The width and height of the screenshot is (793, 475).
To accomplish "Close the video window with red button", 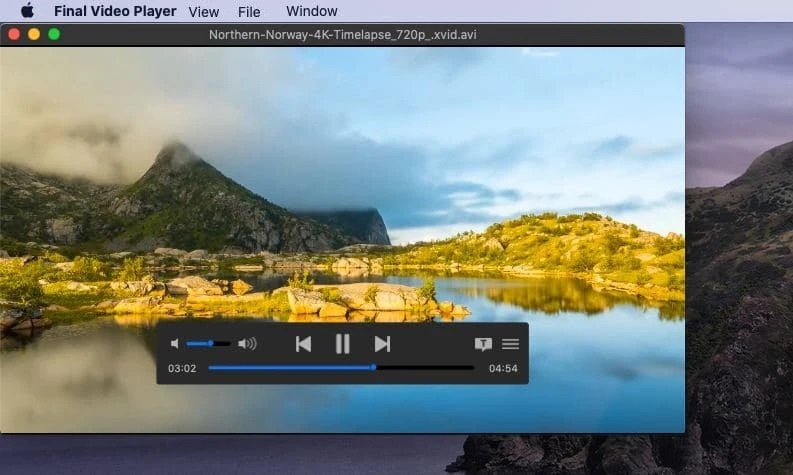I will tap(14, 34).
